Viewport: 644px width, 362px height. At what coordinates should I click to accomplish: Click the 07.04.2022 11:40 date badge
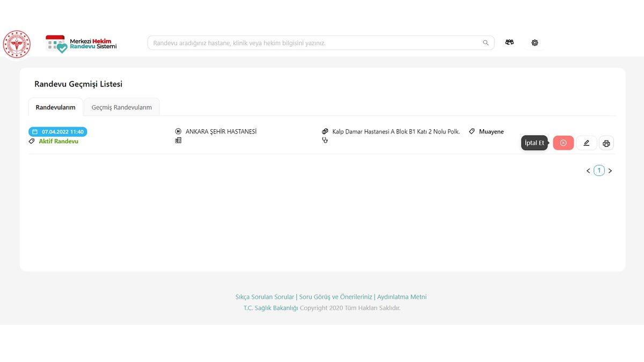click(x=58, y=131)
